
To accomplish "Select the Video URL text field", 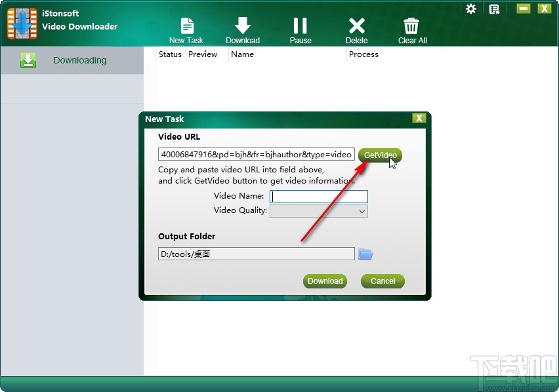I will 256,154.
